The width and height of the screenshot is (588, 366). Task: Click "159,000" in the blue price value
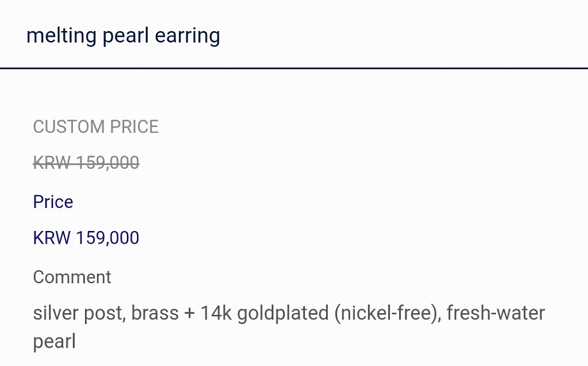(x=107, y=237)
